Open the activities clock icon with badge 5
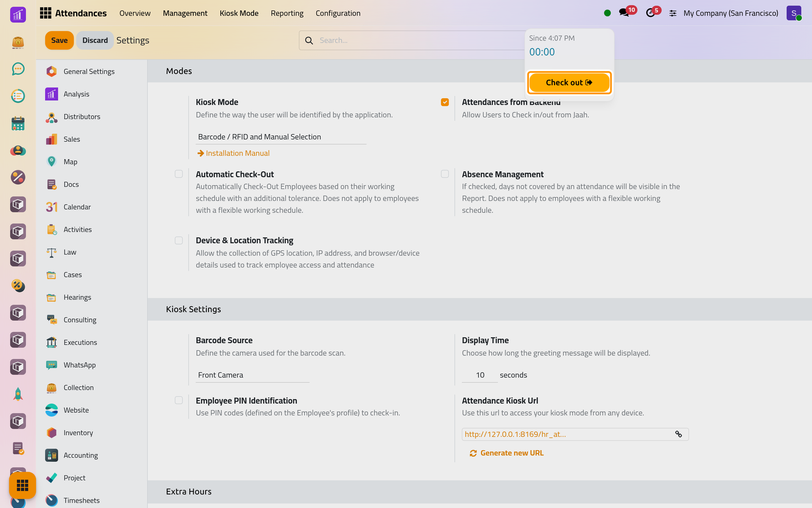 [650, 13]
